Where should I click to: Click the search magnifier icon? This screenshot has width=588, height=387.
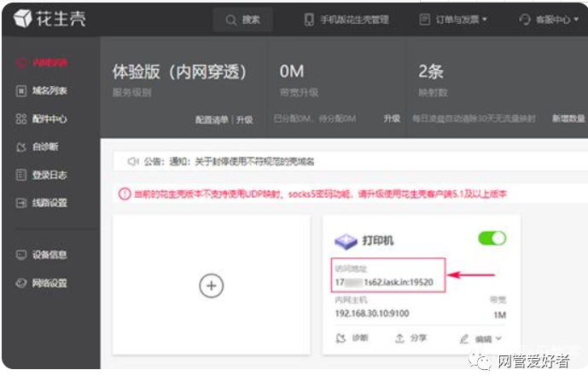coord(231,20)
